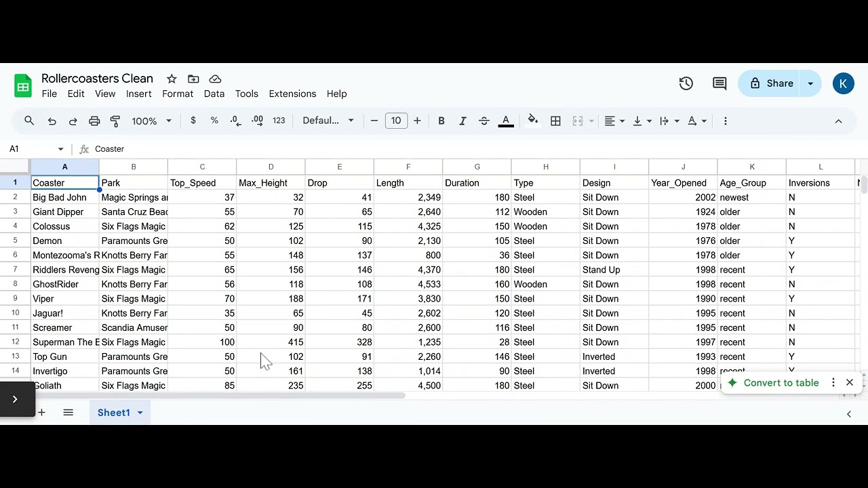The image size is (868, 488).
Task: Click the move to folder icon
Action: (x=193, y=79)
